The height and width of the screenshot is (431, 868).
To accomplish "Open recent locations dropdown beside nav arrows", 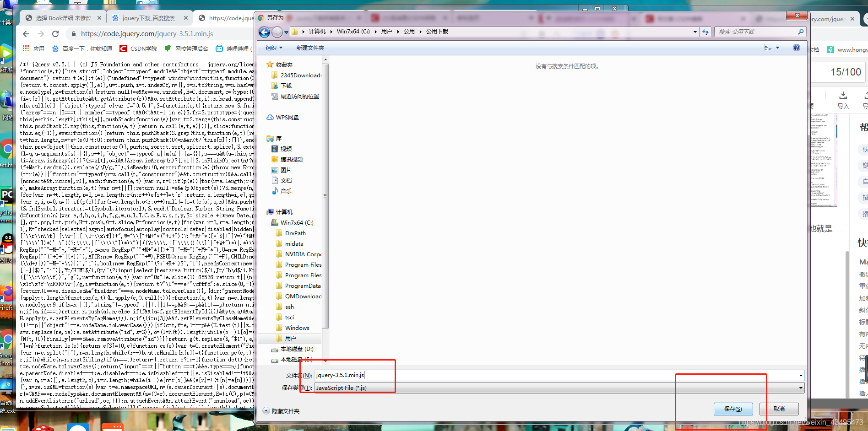I will click(x=286, y=32).
